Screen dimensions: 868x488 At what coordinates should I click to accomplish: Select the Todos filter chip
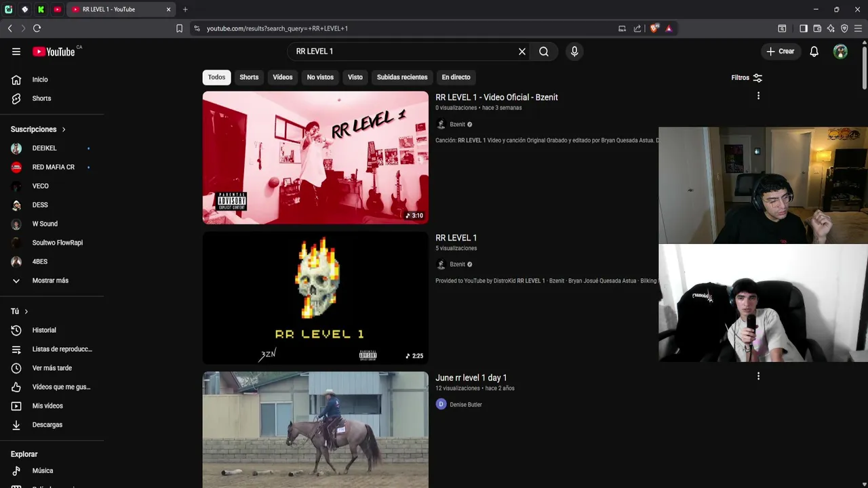216,77
